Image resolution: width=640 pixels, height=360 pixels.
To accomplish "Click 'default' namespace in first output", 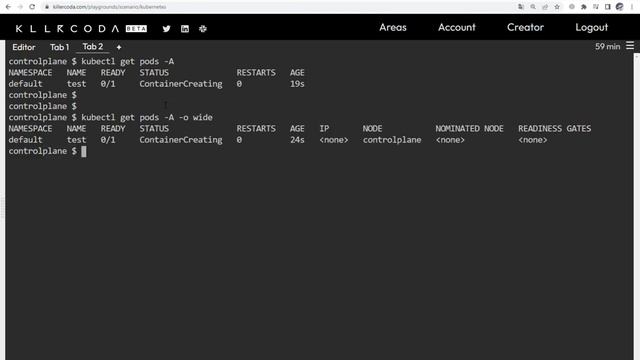I will pos(25,84).
